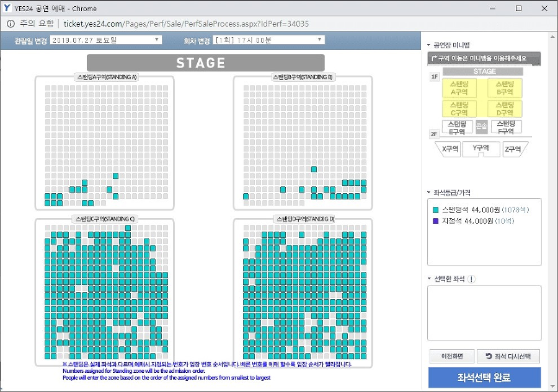Open the 회차 변경 time dropdown
The image size is (558, 392).
click(x=268, y=40)
